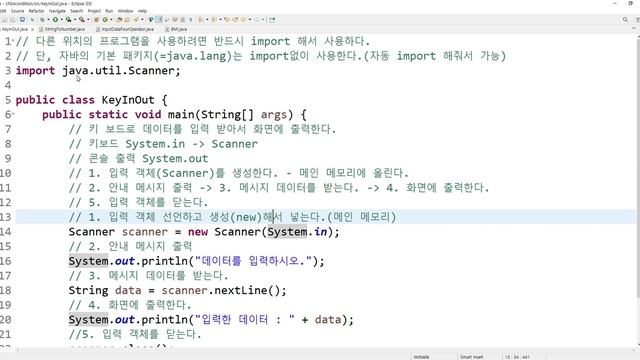Click the Save All toolbar icon

[13, 20]
